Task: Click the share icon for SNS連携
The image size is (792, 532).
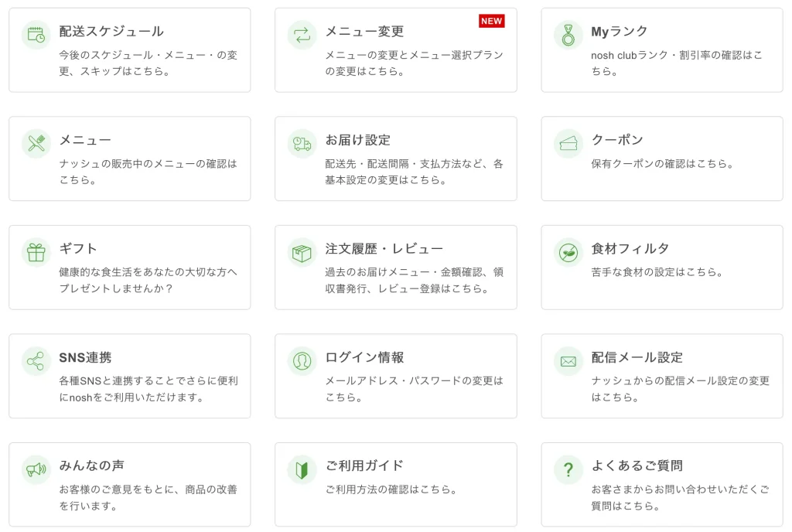Action: coord(36,361)
